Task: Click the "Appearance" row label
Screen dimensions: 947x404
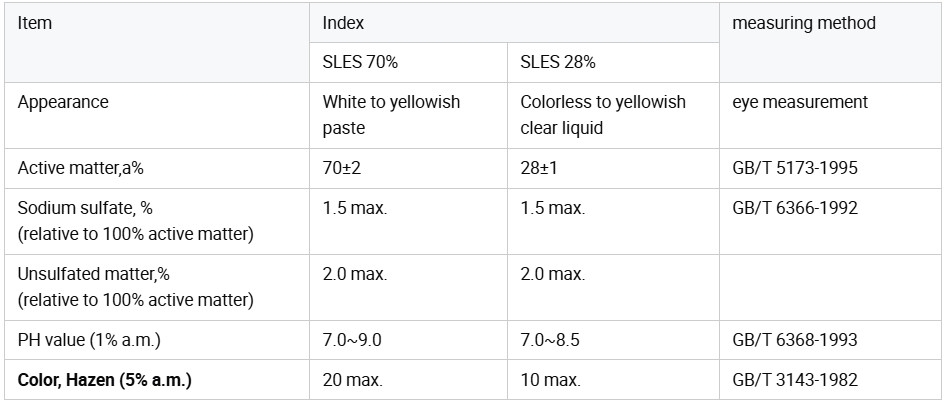Action: (x=63, y=102)
